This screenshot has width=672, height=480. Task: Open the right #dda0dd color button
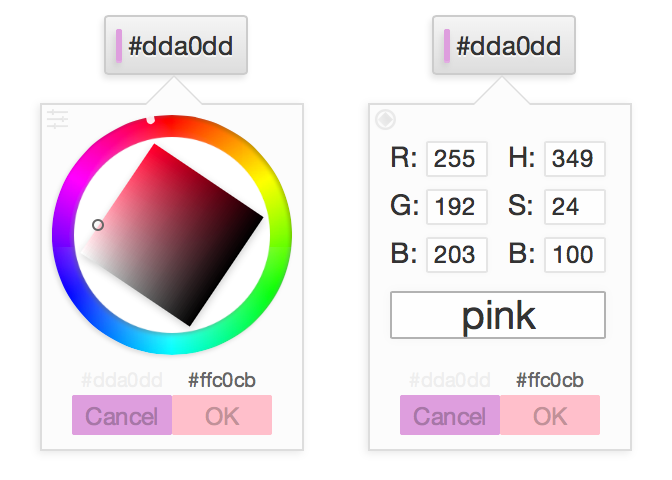(x=504, y=45)
